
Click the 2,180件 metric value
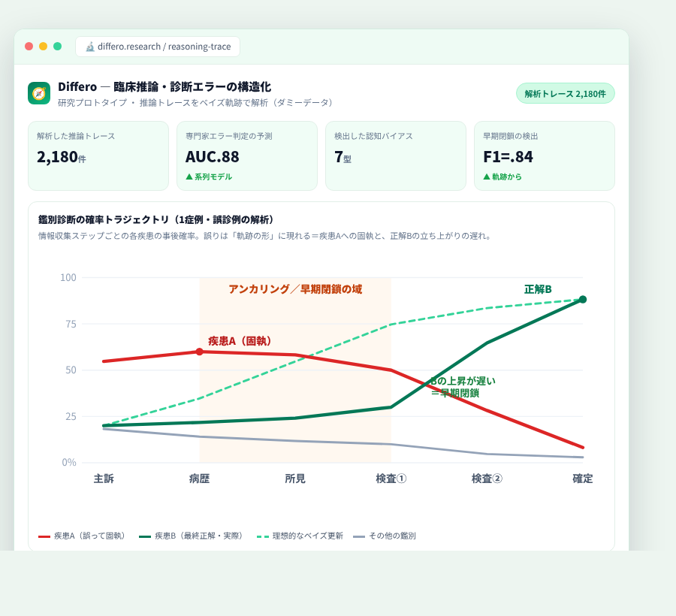(x=62, y=157)
